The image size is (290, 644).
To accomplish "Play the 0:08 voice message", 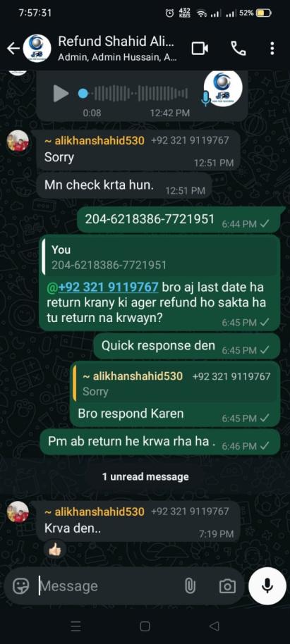I will pos(61,94).
